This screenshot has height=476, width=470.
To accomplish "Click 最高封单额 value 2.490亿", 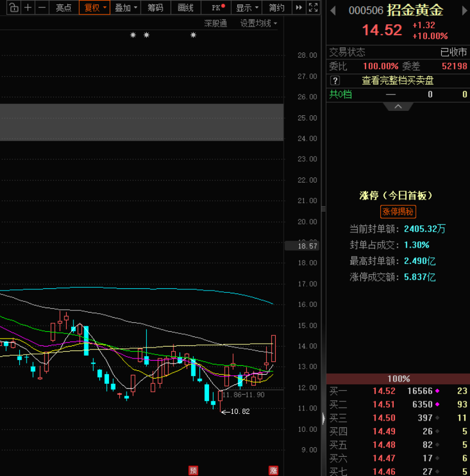I will point(420,261).
